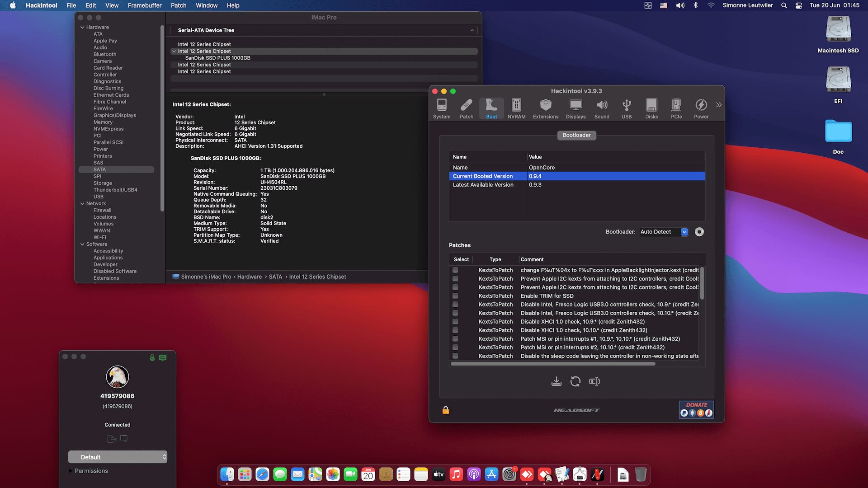Screen dimensions: 868x488
Task: Show more toolbar items with double chevron
Action: click(719, 105)
